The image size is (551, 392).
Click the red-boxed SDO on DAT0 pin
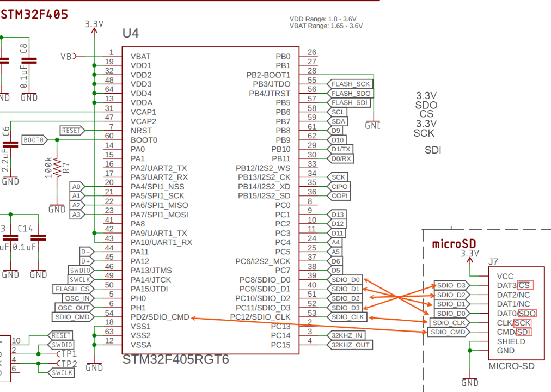tap(528, 313)
